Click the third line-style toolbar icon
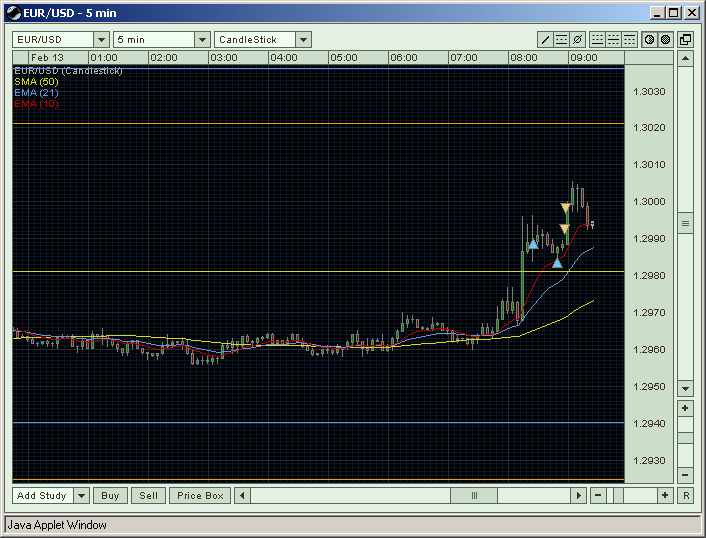 (630, 40)
